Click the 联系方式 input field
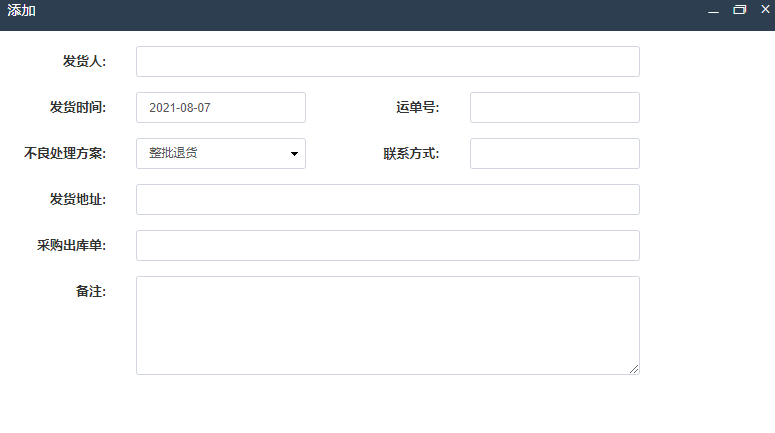Screen dimensions: 775x433 [555, 153]
